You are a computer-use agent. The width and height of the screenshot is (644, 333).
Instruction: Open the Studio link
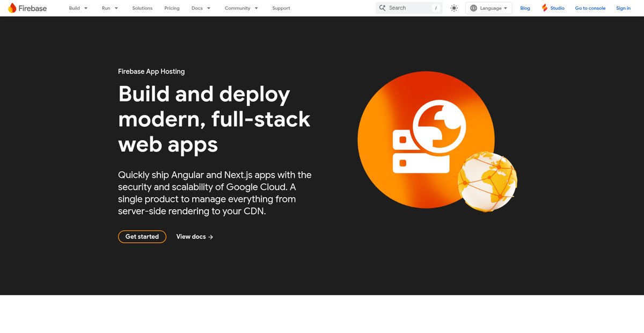pos(557,8)
